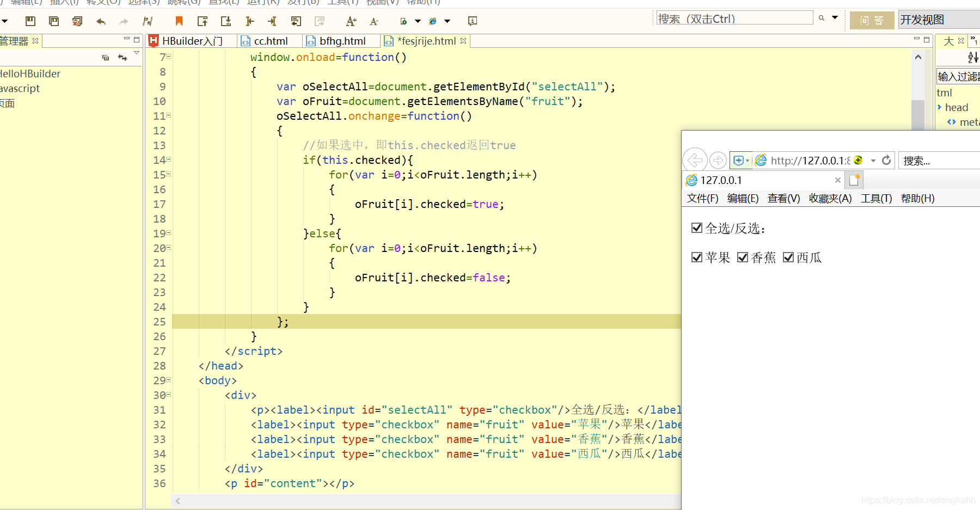Screen dimensions: 980x510
Task: Click the increase font size A+ icon
Action: [x=351, y=21]
